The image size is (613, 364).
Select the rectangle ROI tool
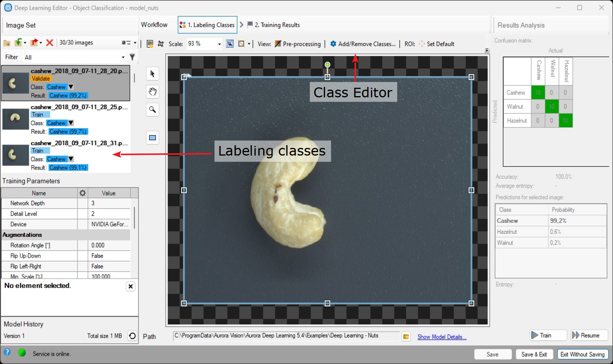point(152,138)
